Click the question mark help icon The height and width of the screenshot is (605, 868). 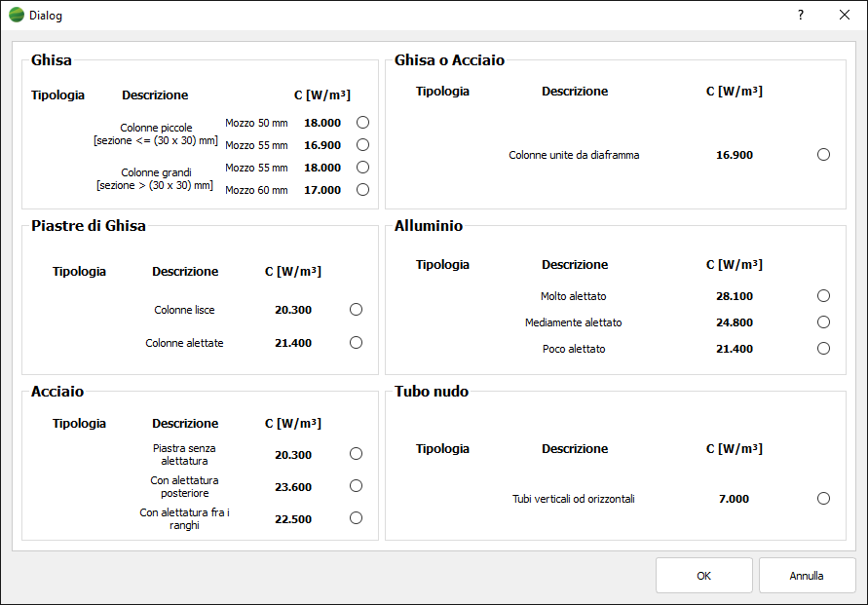click(x=801, y=16)
